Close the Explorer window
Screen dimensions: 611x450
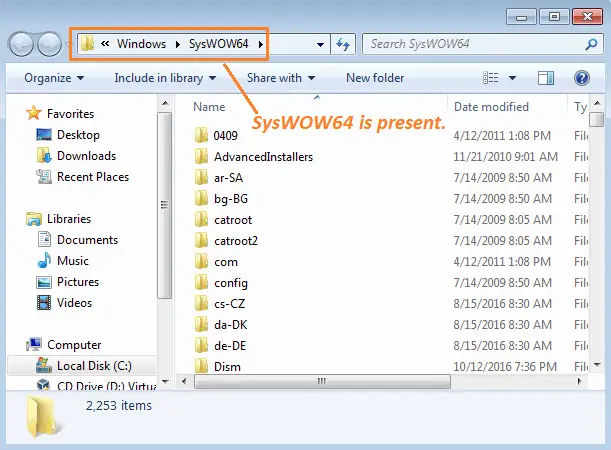[587, 17]
